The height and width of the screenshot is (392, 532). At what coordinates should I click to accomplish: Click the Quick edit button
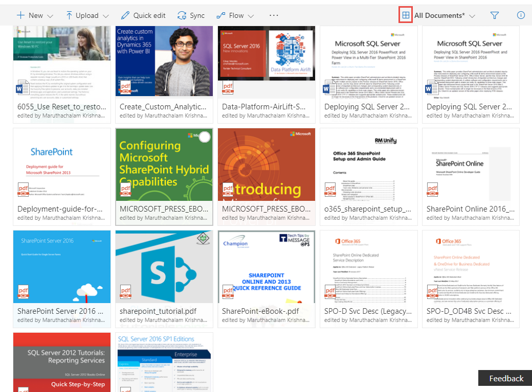(143, 16)
